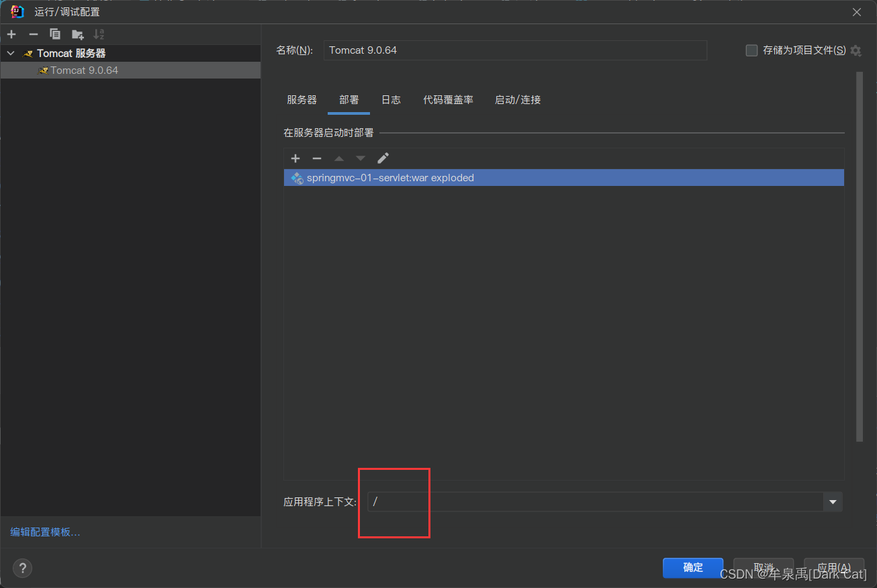Add new run configuration with plus icon

tap(11, 34)
